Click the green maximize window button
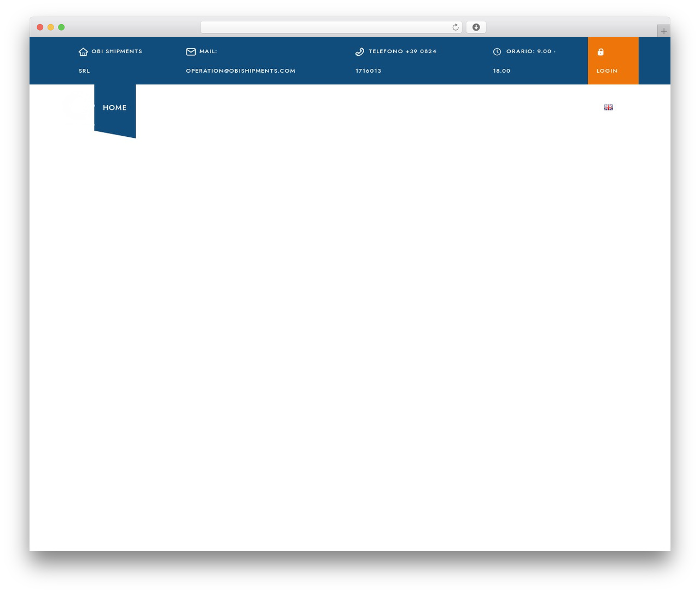This screenshot has height=593, width=700. [61, 27]
